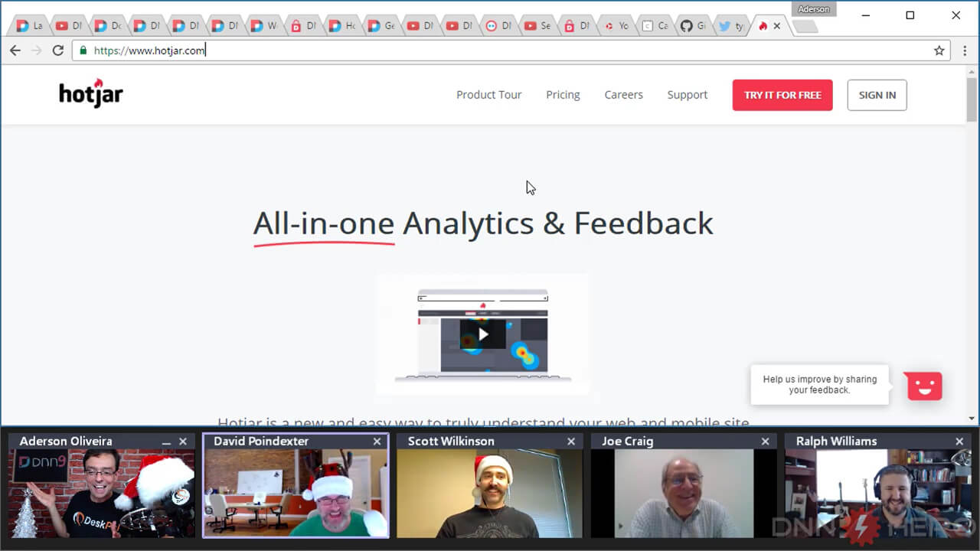The height and width of the screenshot is (551, 980).
Task: Open the Chrome three-dot menu
Action: tap(965, 51)
